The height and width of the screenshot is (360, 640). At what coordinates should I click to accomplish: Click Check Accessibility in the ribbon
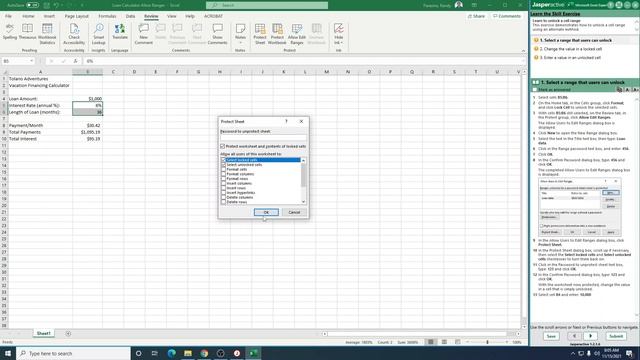[74, 34]
